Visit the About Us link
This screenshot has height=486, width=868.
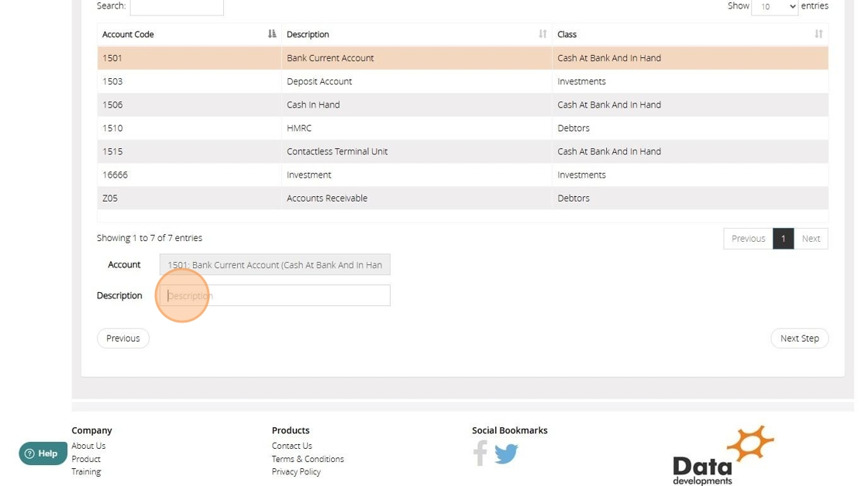88,446
